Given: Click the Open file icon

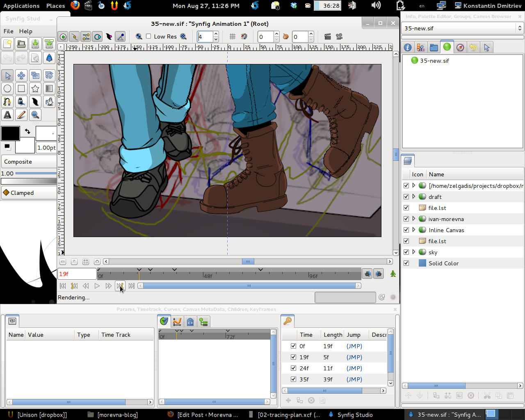Looking at the screenshot, I should tap(21, 44).
